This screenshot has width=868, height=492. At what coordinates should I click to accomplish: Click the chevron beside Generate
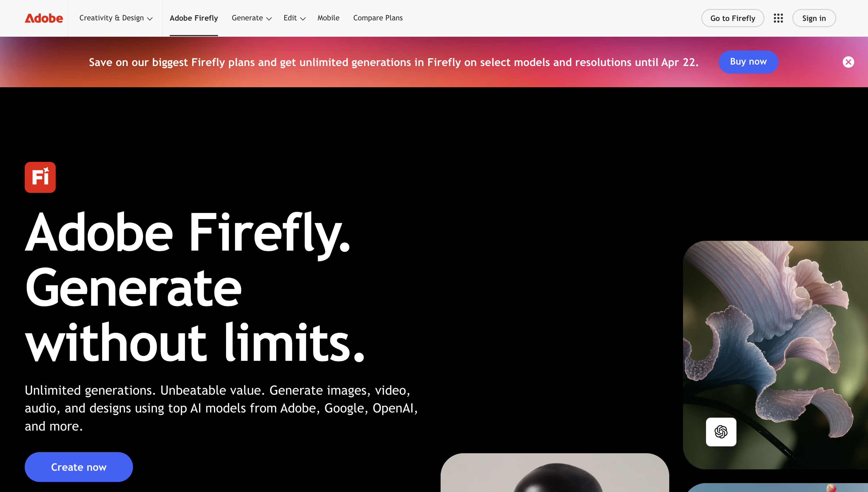pos(269,19)
